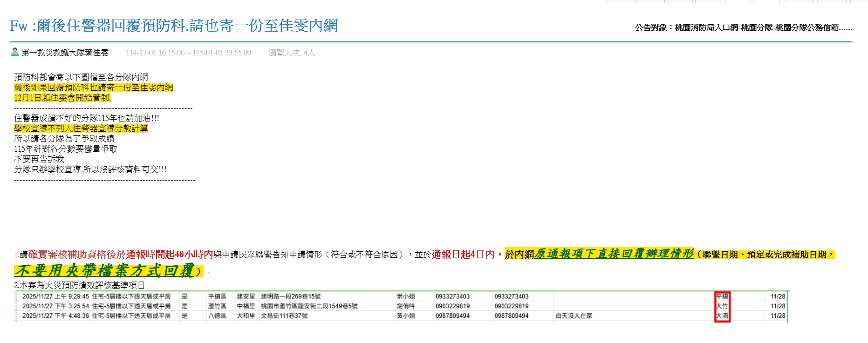Click the 白天沒人在家 note in table
The image size is (868, 343).
click(574, 316)
